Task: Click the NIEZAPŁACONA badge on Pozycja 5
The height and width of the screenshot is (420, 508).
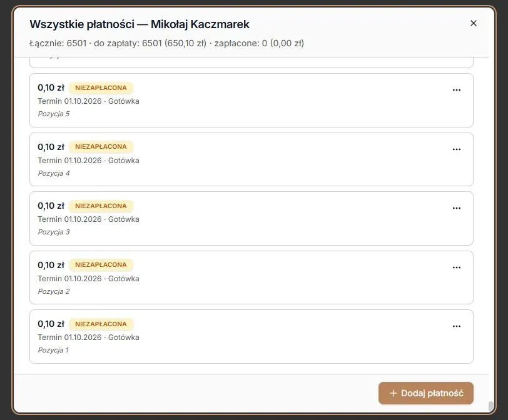Action: tap(101, 87)
